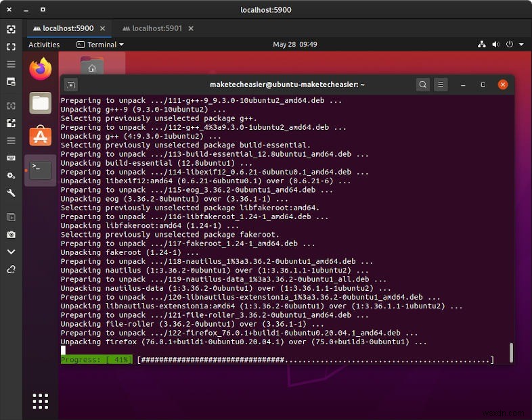Screen dimensions: 532x420
Task: Maximize the Remmina localhost:5900 window
Action: coord(43,9)
